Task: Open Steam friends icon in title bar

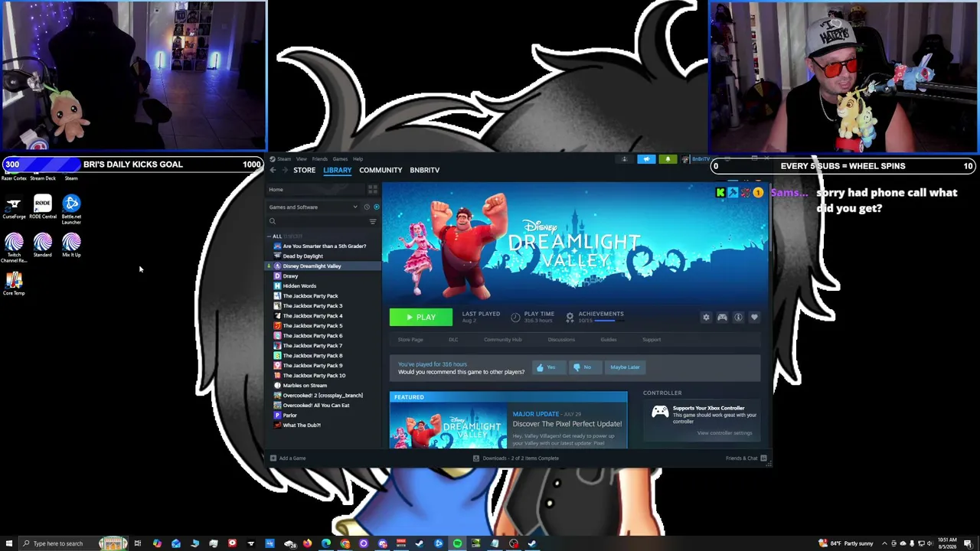Action: coord(624,159)
